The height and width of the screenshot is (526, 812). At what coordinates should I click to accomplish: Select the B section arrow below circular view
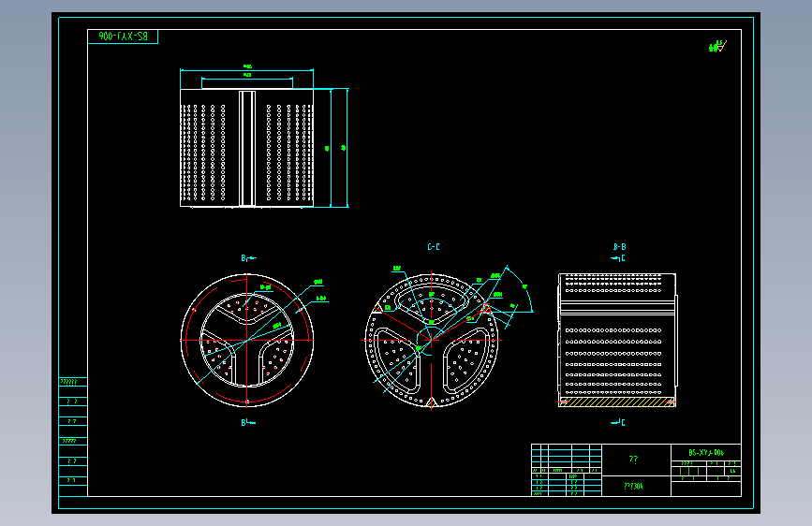tap(248, 422)
